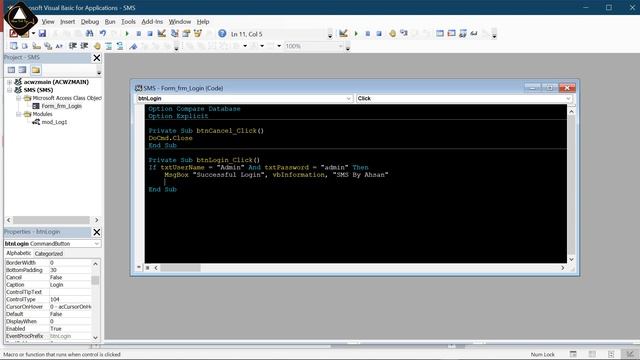
Task: Click the Indent icon in the Edit toolbar
Action: tap(73, 46)
